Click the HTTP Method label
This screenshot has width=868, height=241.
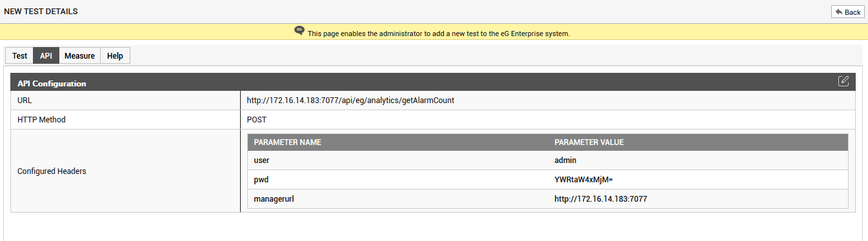pos(41,120)
